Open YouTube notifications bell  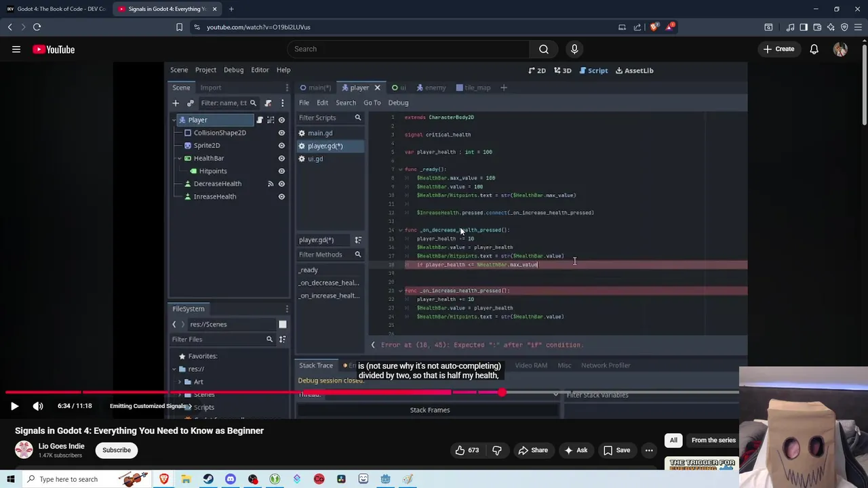point(814,49)
